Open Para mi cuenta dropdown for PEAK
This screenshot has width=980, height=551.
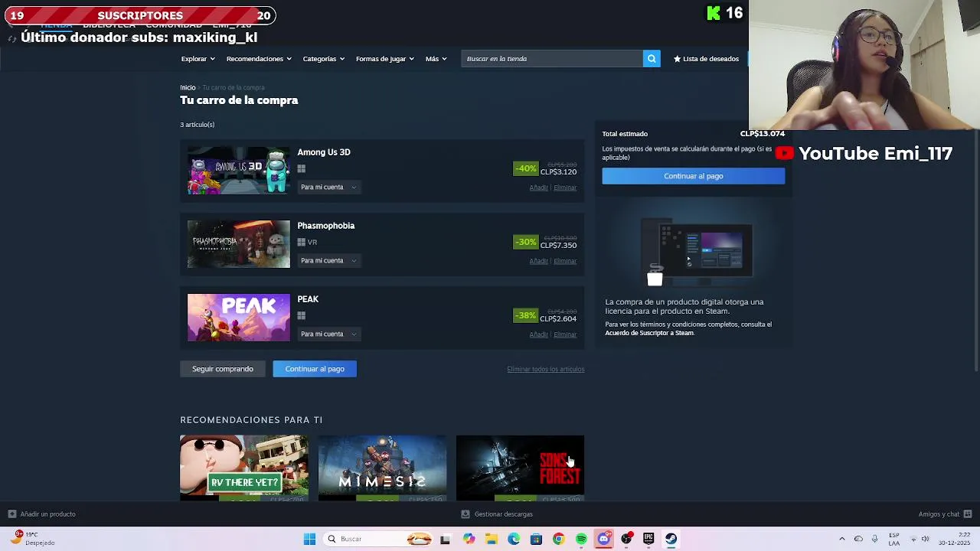[328, 334]
